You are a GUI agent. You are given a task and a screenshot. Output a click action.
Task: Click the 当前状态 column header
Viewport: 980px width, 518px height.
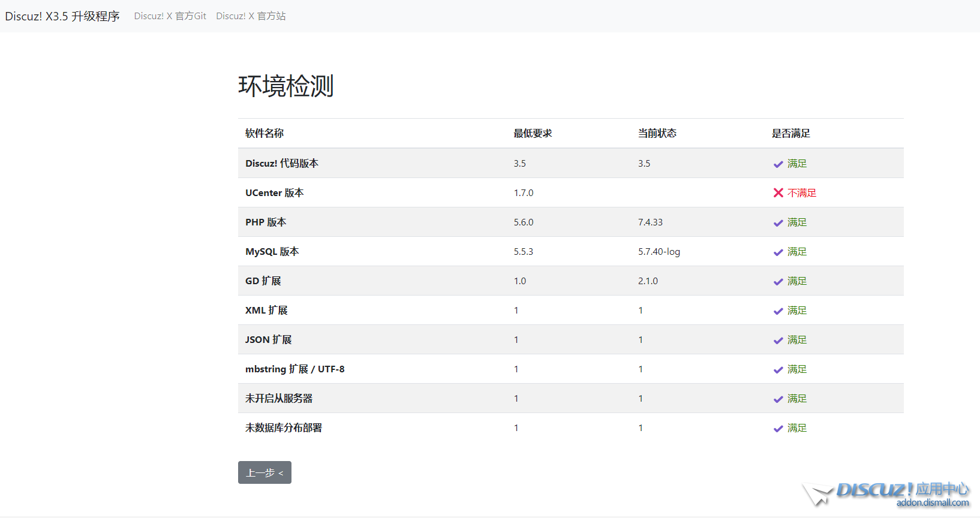tap(657, 133)
